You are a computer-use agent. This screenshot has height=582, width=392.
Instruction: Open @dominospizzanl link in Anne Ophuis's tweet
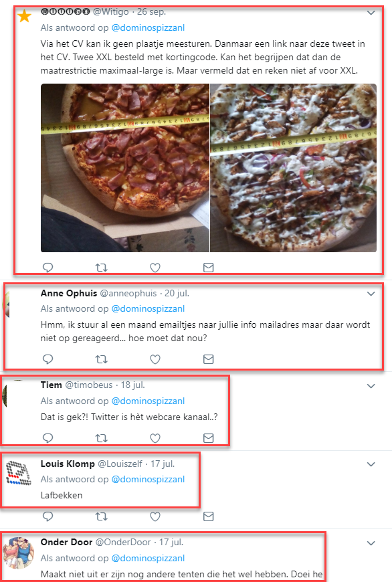148,309
